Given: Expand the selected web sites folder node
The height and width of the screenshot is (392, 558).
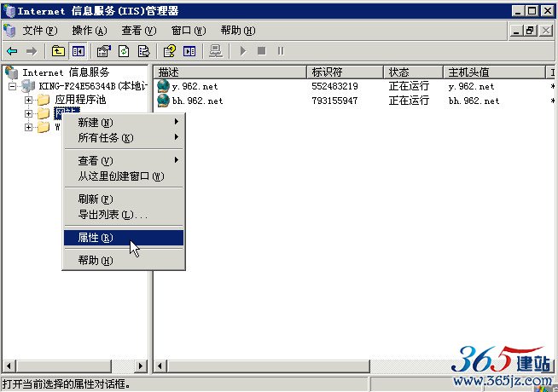Looking at the screenshot, I should point(28,113).
